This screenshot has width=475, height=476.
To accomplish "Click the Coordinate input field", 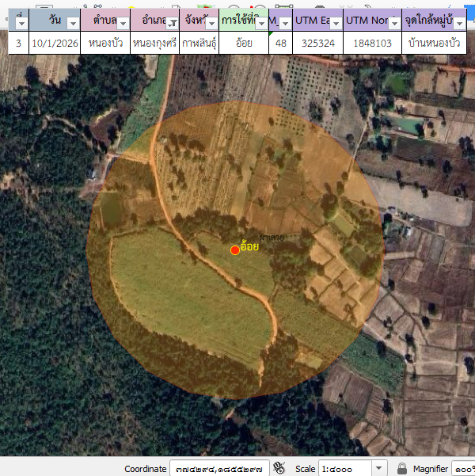I will [x=219, y=469].
